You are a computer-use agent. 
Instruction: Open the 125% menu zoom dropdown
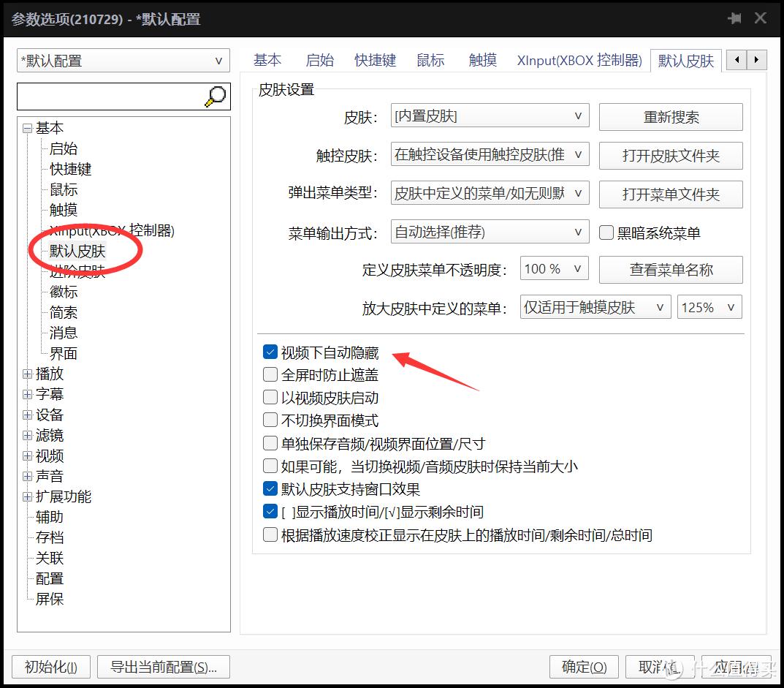click(x=709, y=306)
